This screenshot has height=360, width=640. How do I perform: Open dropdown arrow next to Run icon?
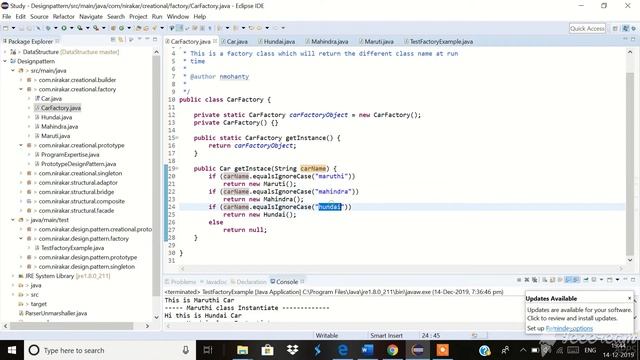tap(71, 28)
